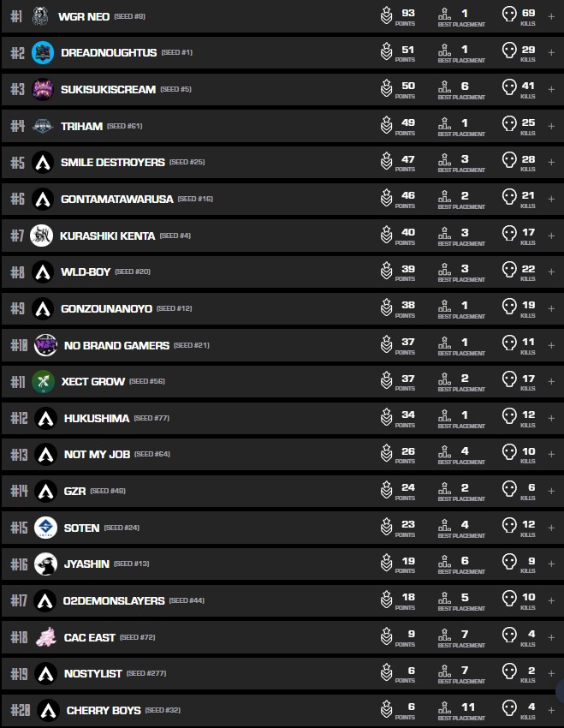Expand the WGR NEO row details
Image resolution: width=564 pixels, height=728 pixels.
click(x=551, y=16)
